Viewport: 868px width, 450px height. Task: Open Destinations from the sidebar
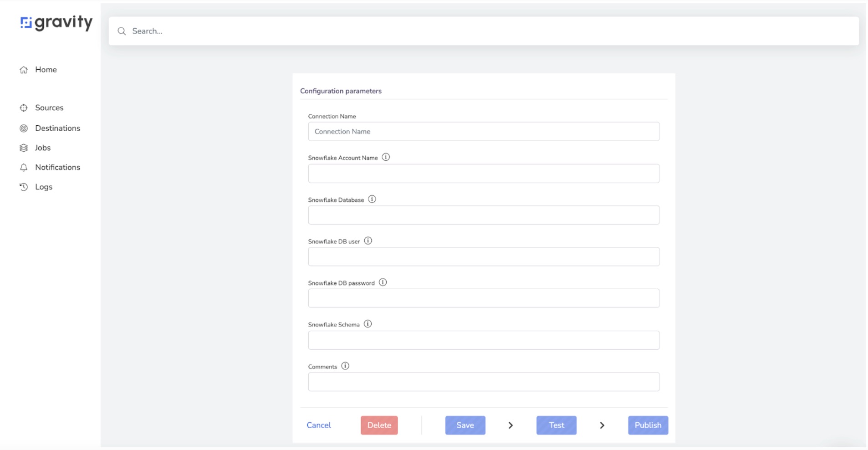(24, 128)
